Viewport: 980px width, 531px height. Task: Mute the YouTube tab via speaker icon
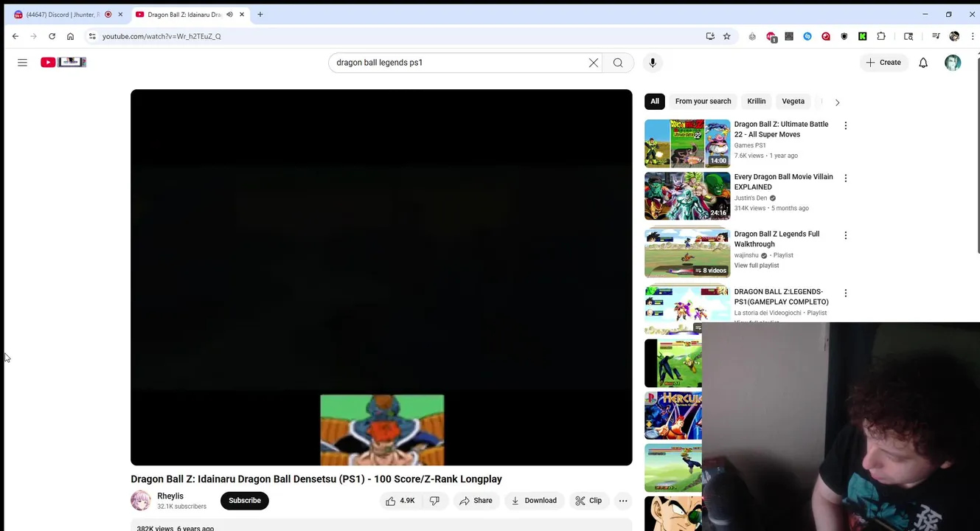[229, 15]
